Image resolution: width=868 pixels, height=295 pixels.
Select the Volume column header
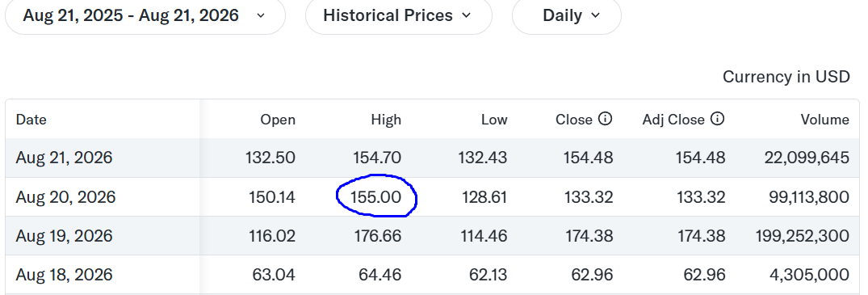pyautogui.click(x=824, y=120)
